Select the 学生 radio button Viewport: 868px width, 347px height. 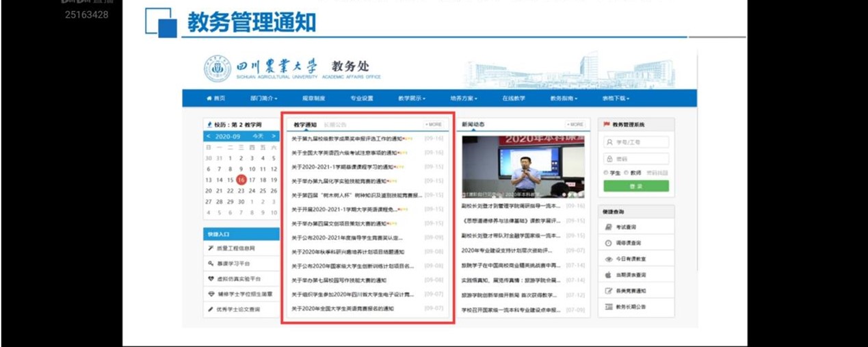click(606, 173)
